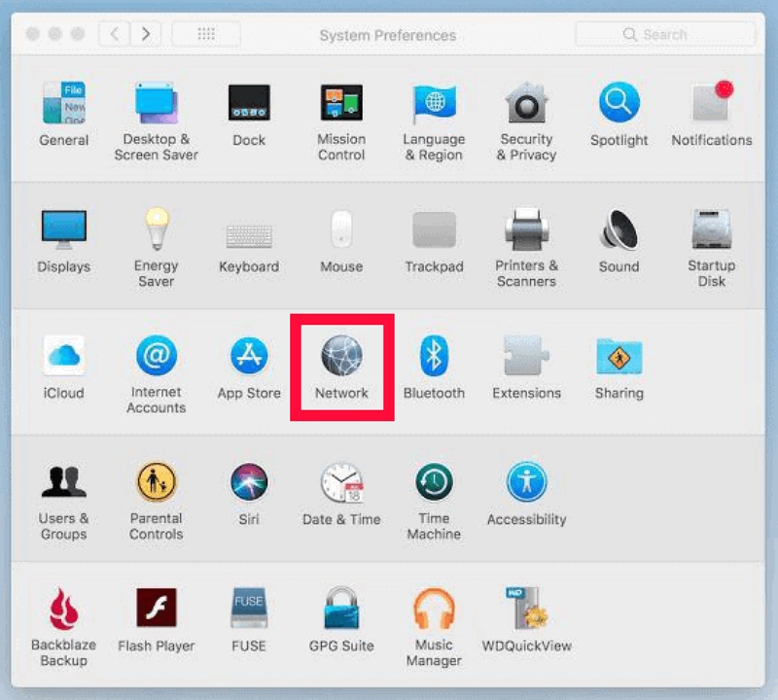Open Energy Saver settings
The image size is (778, 700).
[x=157, y=248]
